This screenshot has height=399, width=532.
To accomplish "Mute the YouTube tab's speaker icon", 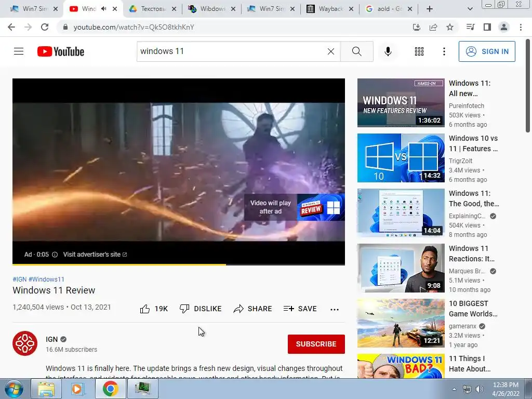I will (x=104, y=9).
